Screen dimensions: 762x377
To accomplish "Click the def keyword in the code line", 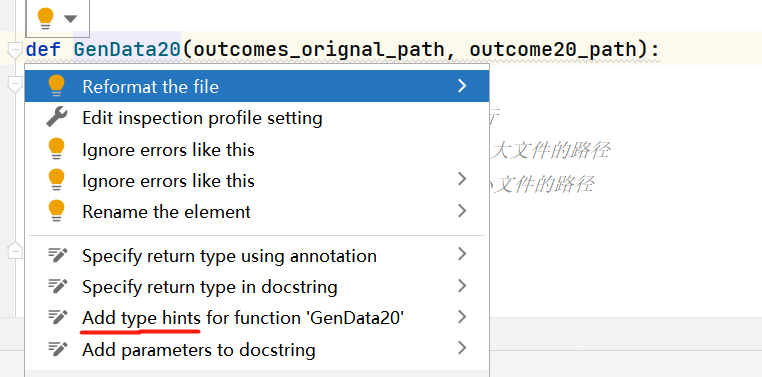I will coord(43,49).
